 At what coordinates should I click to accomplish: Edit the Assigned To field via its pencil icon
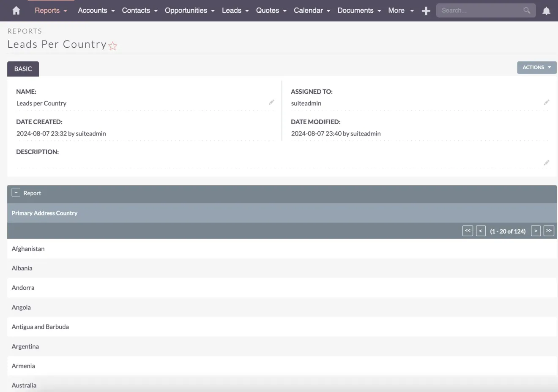547,102
